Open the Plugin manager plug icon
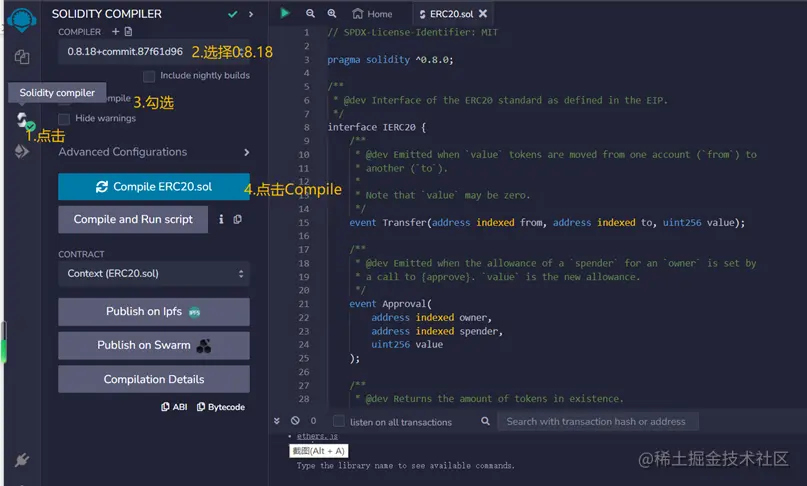The image size is (807, 486). coord(22,459)
